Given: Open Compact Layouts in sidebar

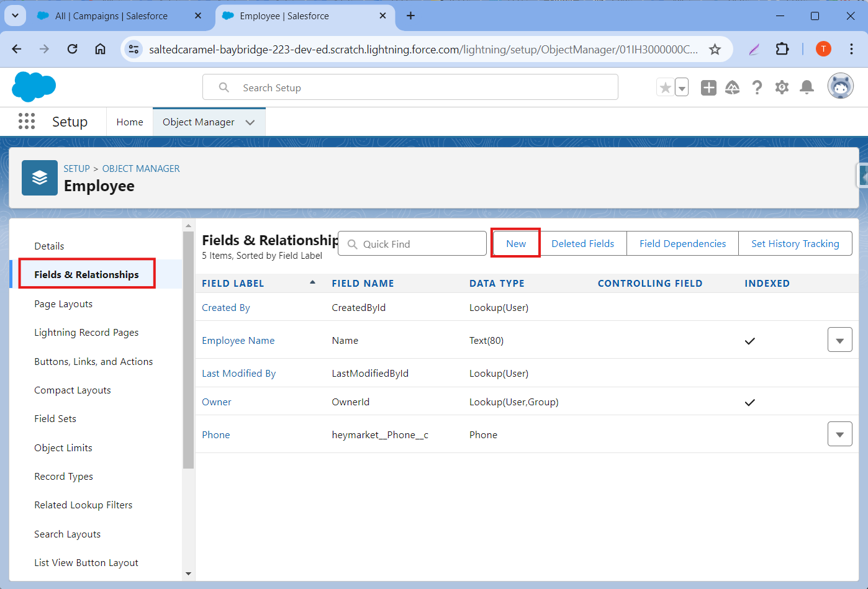Looking at the screenshot, I should click(x=73, y=390).
